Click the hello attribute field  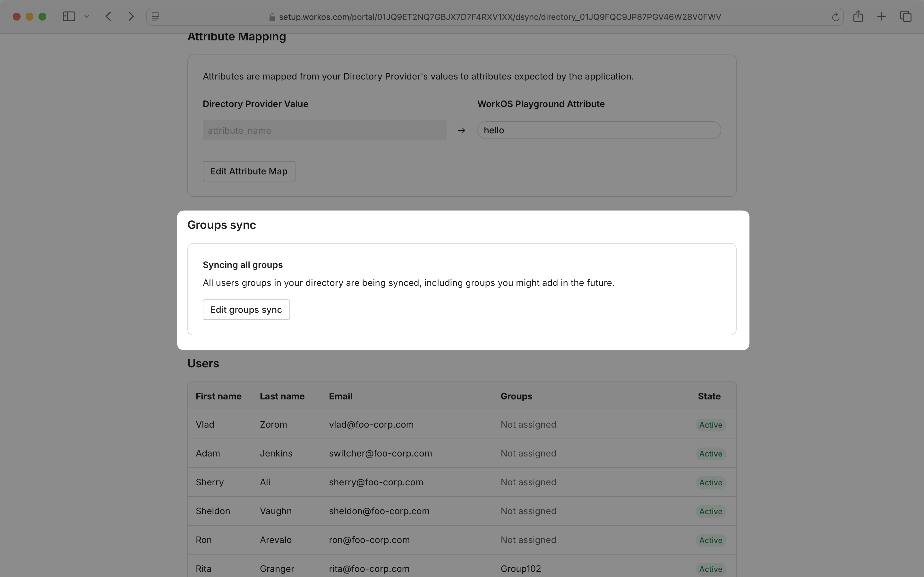(x=599, y=130)
